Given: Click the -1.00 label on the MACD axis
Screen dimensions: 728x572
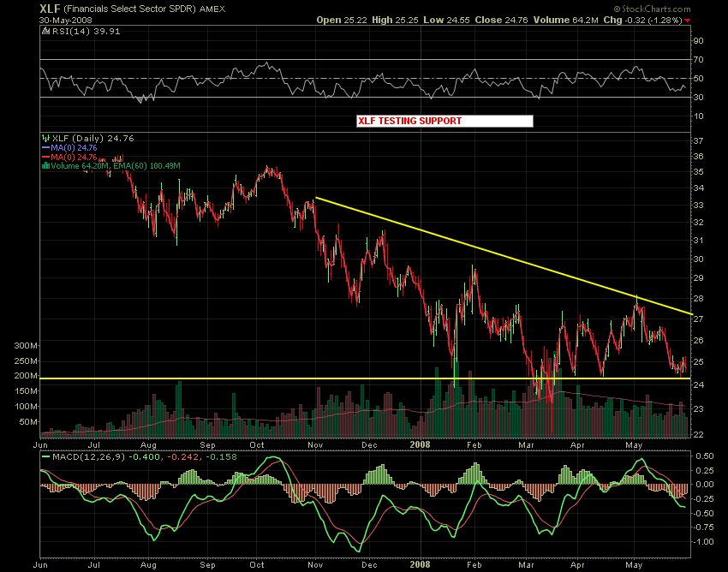Looking at the screenshot, I should coord(704,541).
